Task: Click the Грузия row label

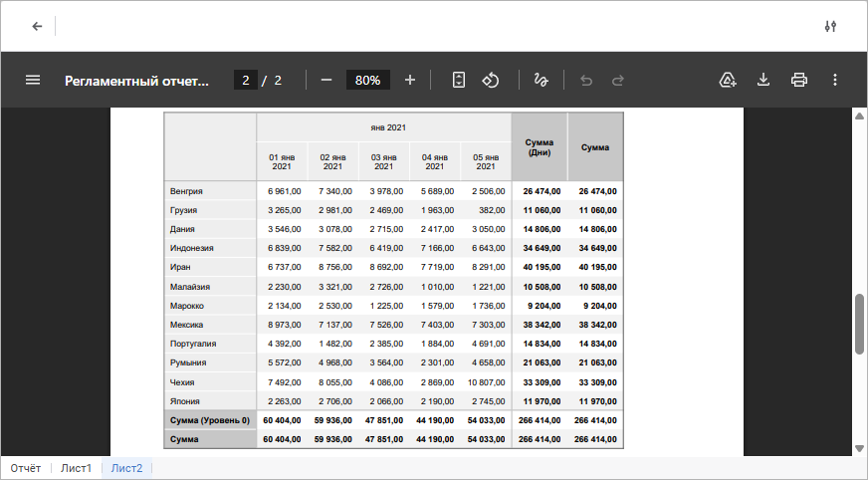Action: click(183, 210)
